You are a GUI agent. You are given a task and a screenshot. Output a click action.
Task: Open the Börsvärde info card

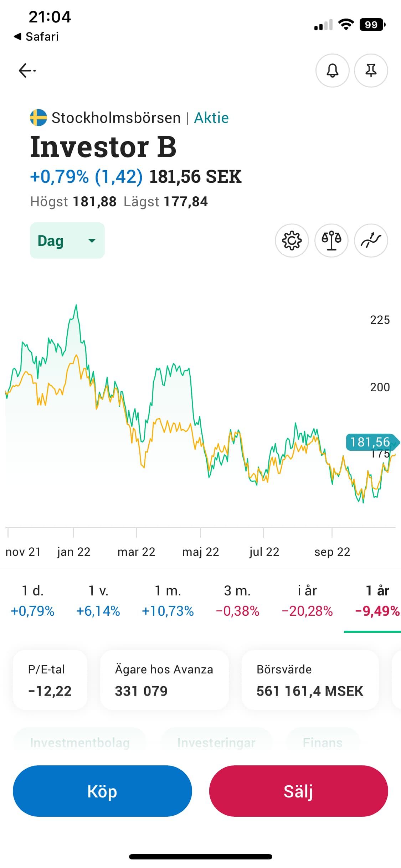pos(310,680)
